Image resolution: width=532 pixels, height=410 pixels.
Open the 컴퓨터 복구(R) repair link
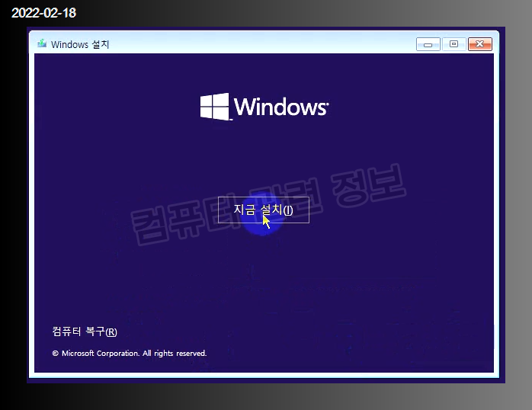[x=85, y=332]
